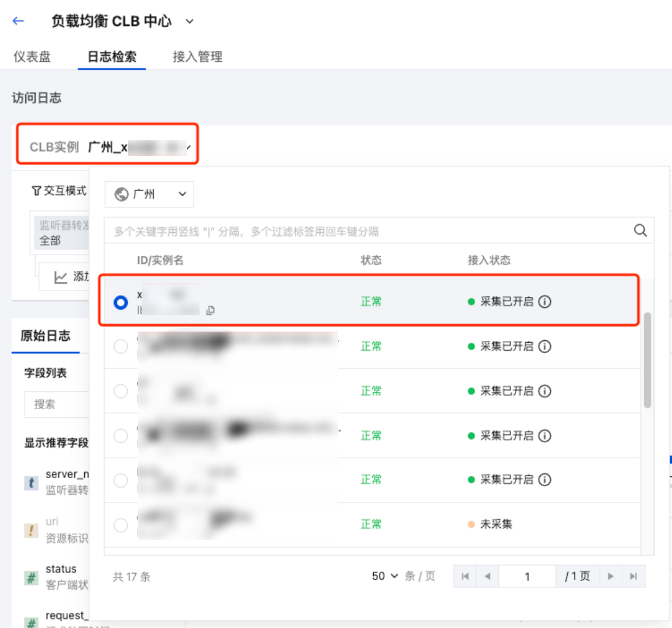Open the CLB实例 selector
Image resolution: width=672 pixels, height=628 pixels.
pos(108,147)
